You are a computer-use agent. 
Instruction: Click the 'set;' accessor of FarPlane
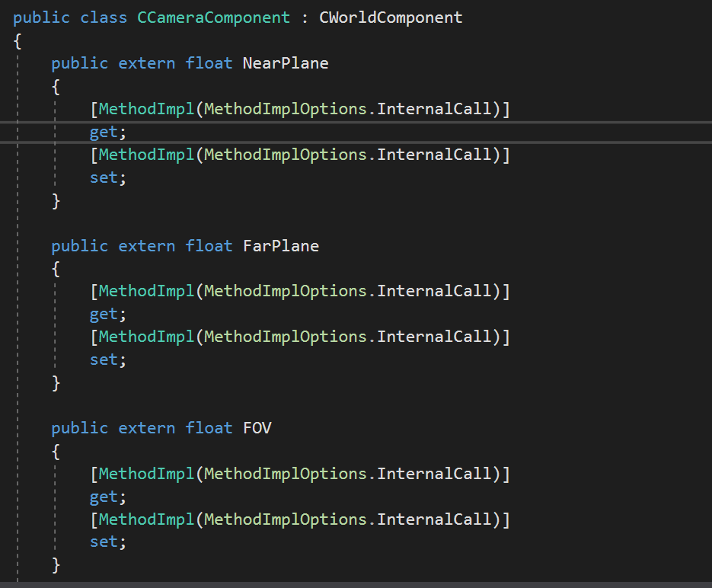(107, 360)
